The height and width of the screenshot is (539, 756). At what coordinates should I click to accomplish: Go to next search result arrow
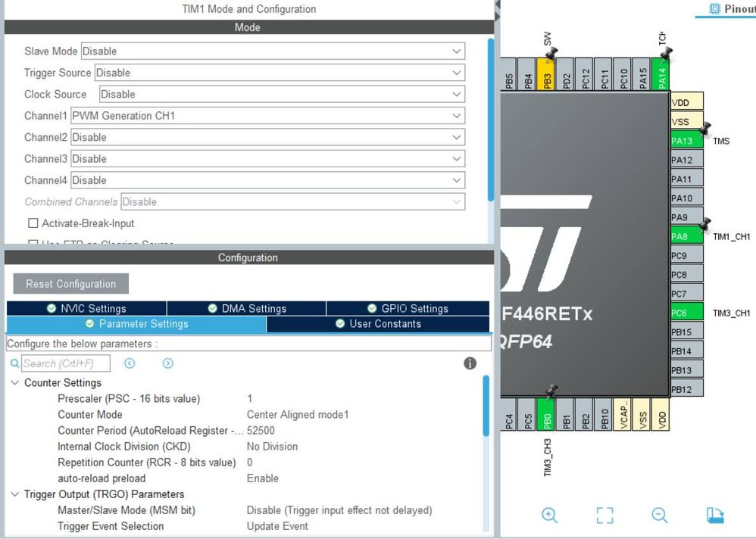tap(167, 363)
